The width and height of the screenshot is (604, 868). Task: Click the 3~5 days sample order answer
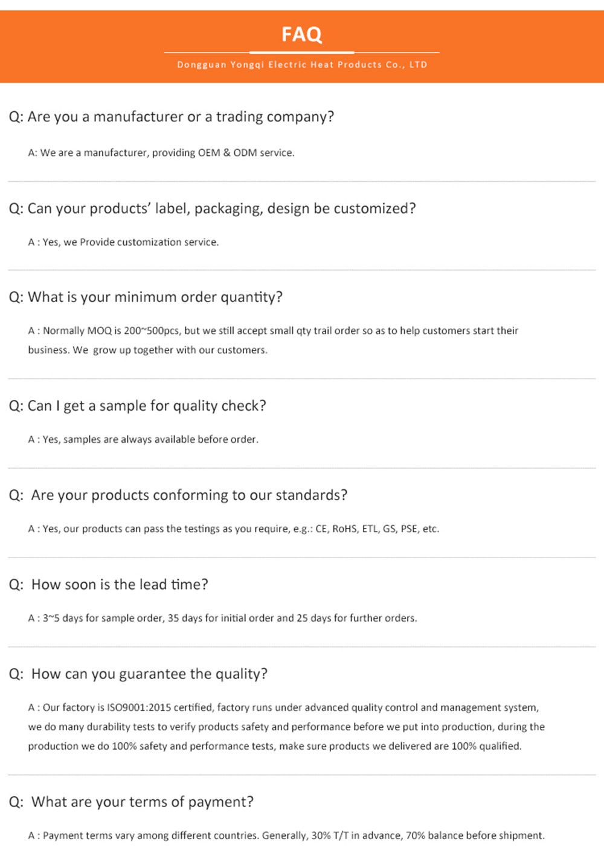tap(222, 619)
